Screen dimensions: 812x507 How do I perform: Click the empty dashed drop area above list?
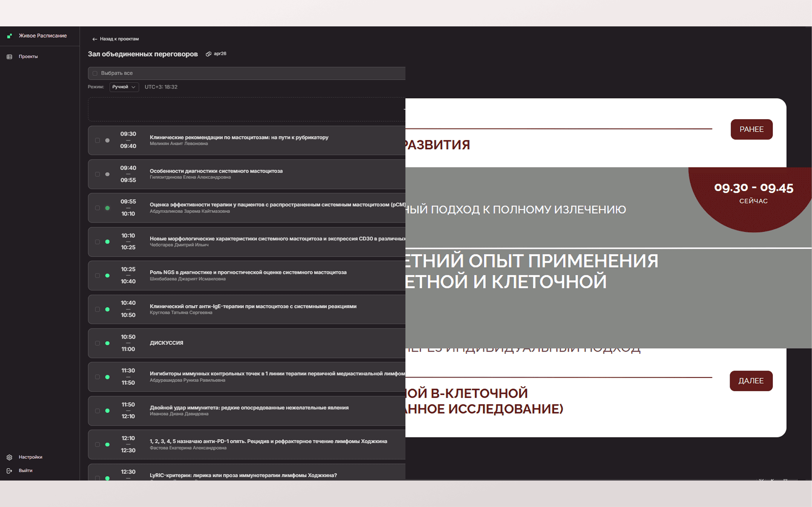click(x=246, y=109)
